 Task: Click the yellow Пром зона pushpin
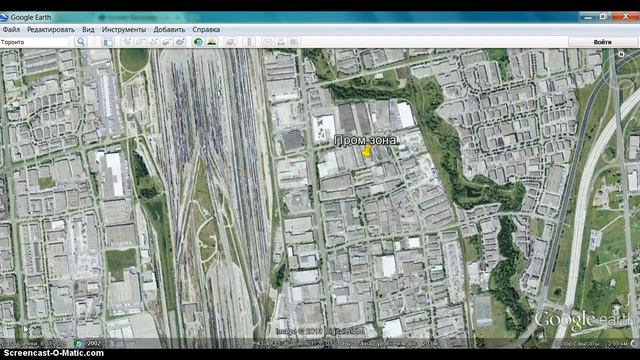point(367,151)
